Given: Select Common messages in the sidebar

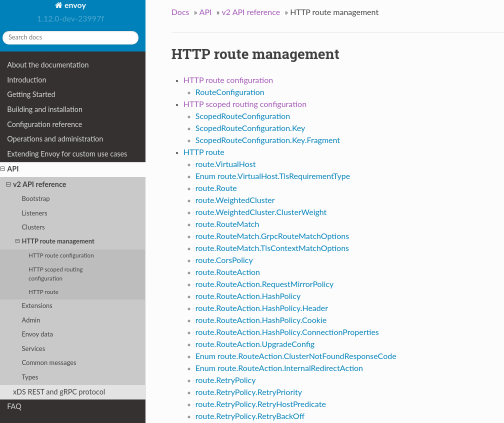Looking at the screenshot, I should pos(49,363).
